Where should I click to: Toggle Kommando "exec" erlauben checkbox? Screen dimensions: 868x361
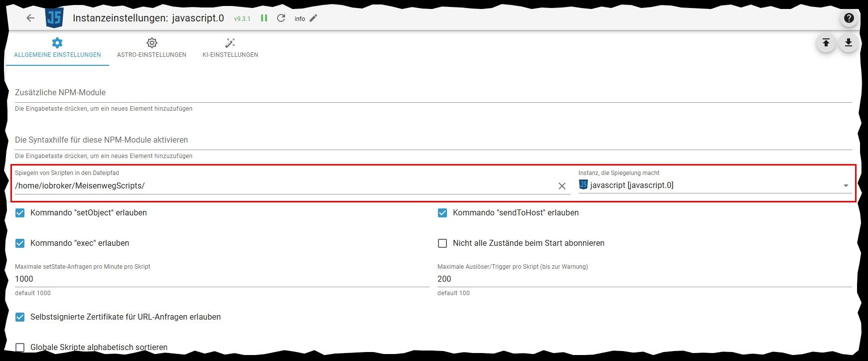point(20,243)
